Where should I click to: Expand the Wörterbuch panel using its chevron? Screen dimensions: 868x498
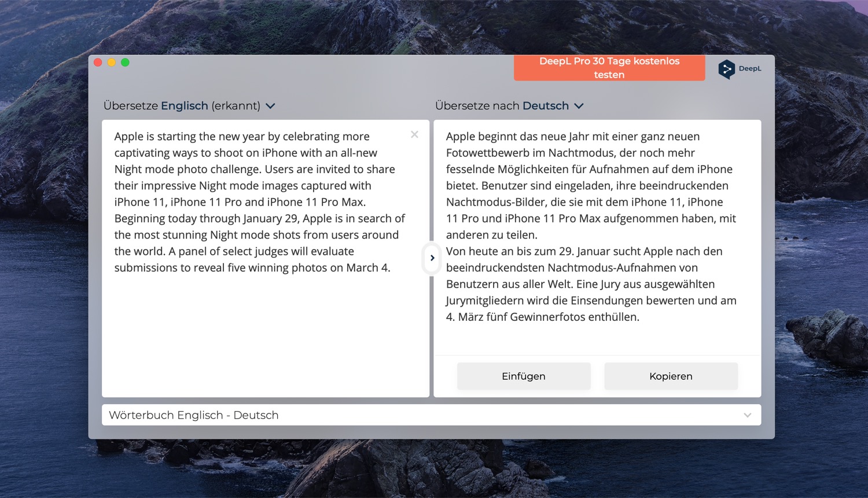[x=747, y=415]
